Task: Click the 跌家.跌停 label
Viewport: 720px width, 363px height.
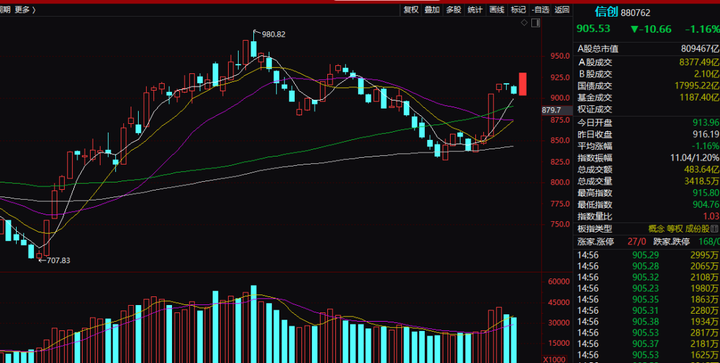Action: point(672,241)
